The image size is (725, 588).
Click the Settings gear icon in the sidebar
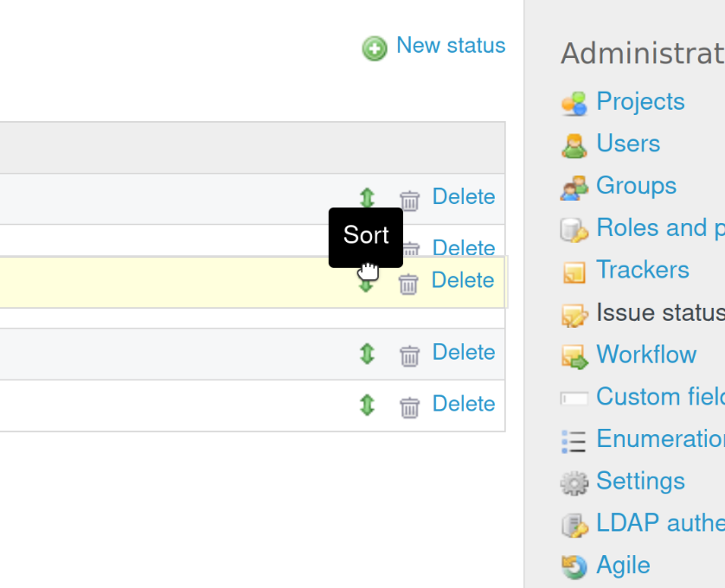(574, 483)
